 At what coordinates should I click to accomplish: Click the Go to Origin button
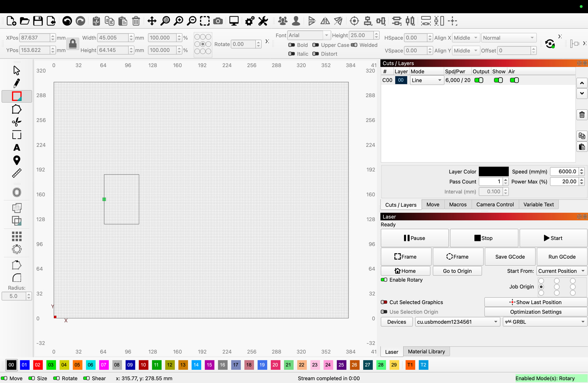coord(457,271)
